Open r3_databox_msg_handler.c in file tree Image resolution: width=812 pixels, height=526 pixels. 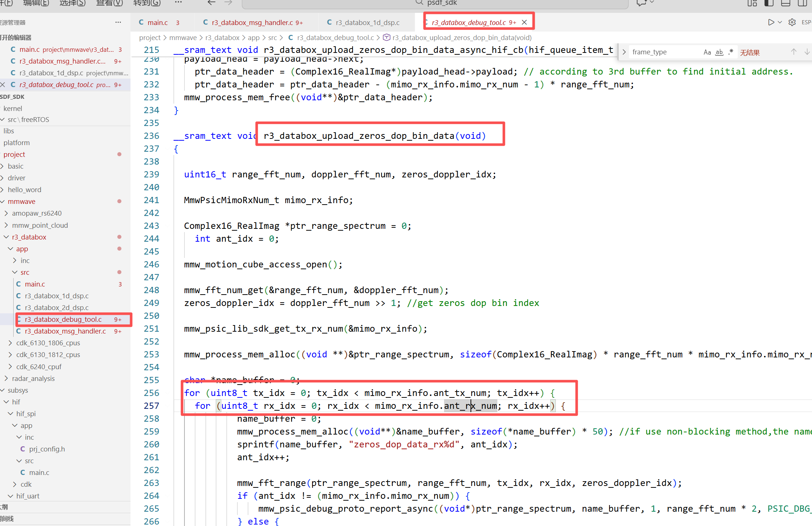[x=65, y=331]
